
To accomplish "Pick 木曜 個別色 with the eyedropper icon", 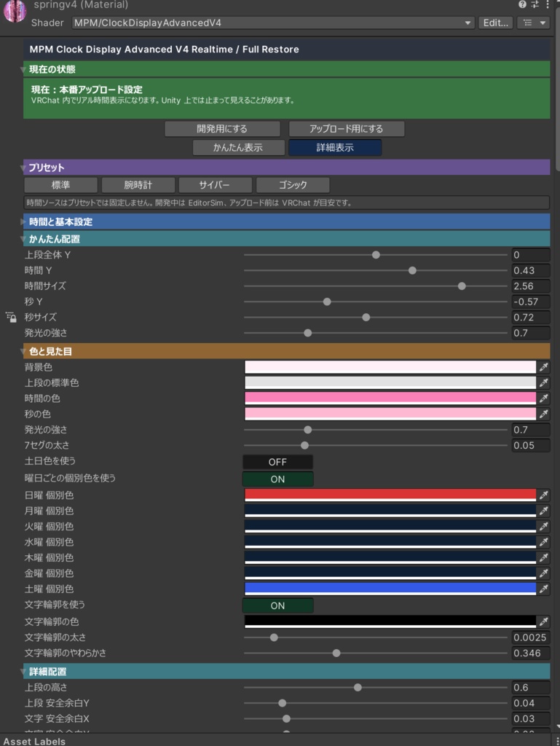I will coord(544,557).
